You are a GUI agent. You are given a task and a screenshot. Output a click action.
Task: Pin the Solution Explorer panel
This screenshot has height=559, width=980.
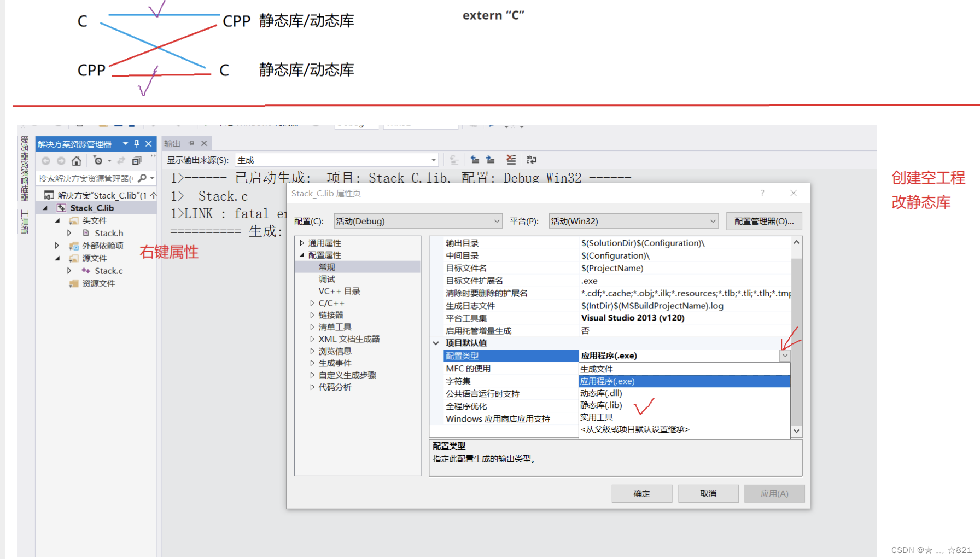pos(137,144)
